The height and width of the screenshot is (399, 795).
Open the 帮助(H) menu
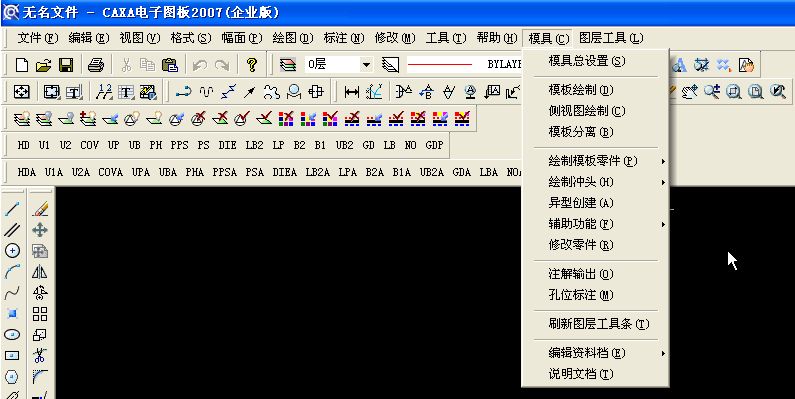[x=497, y=38]
